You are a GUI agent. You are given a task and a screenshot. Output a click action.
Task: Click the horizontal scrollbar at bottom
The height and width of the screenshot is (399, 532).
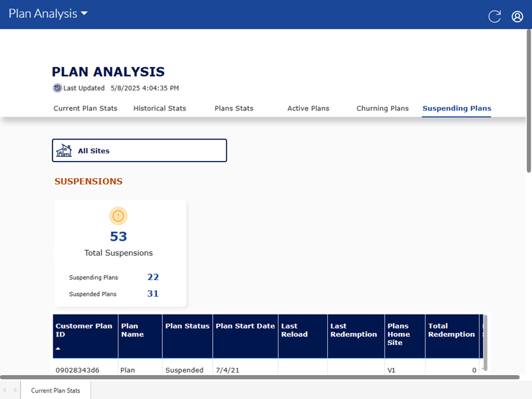[x=259, y=377]
